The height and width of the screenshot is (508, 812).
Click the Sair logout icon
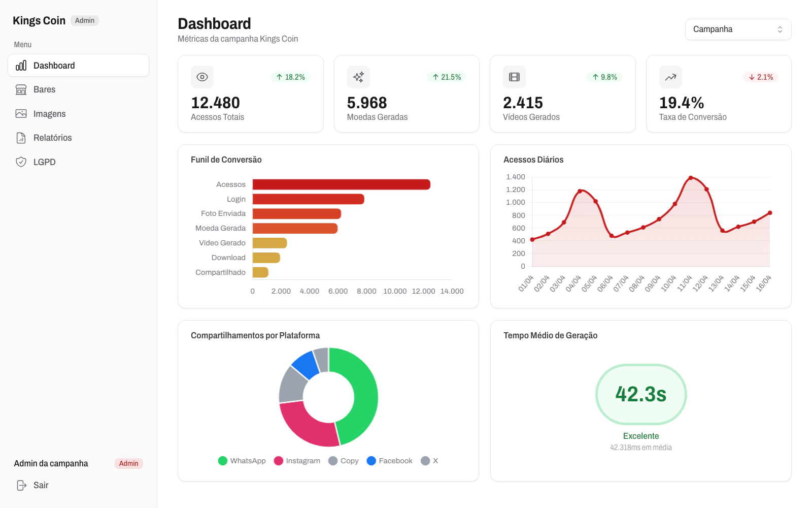click(21, 485)
